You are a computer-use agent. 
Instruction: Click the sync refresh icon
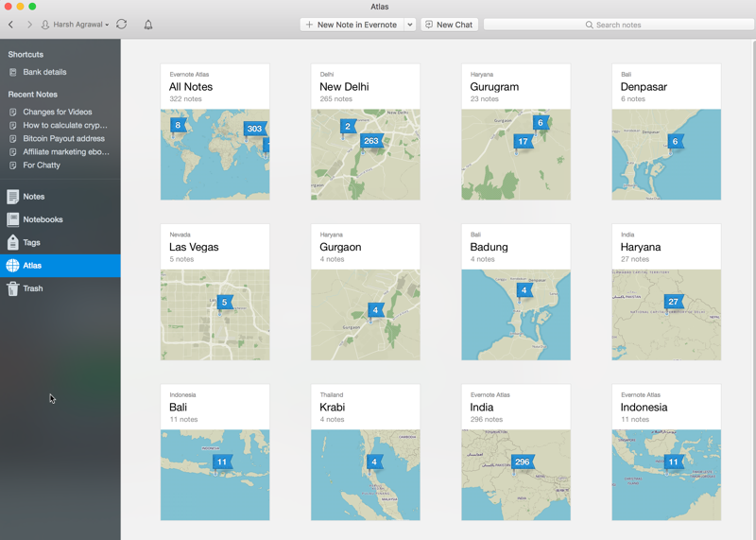122,25
